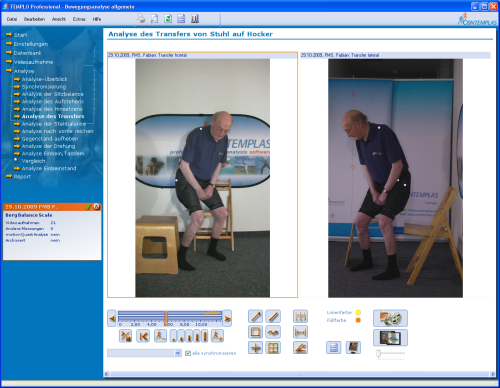Click the multi-marker ruler measurement icon
500x388 pixels.
tap(300, 316)
